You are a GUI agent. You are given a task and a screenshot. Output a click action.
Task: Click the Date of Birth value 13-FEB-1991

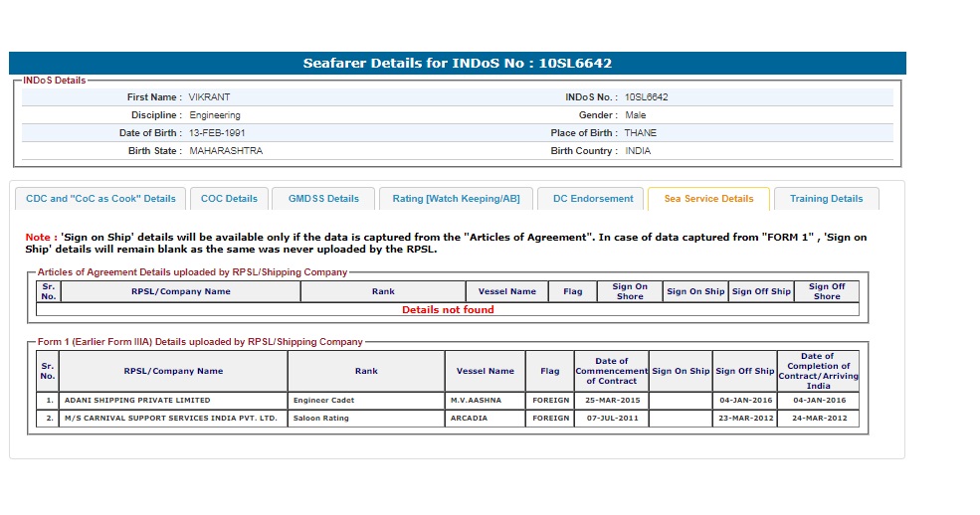click(x=219, y=133)
